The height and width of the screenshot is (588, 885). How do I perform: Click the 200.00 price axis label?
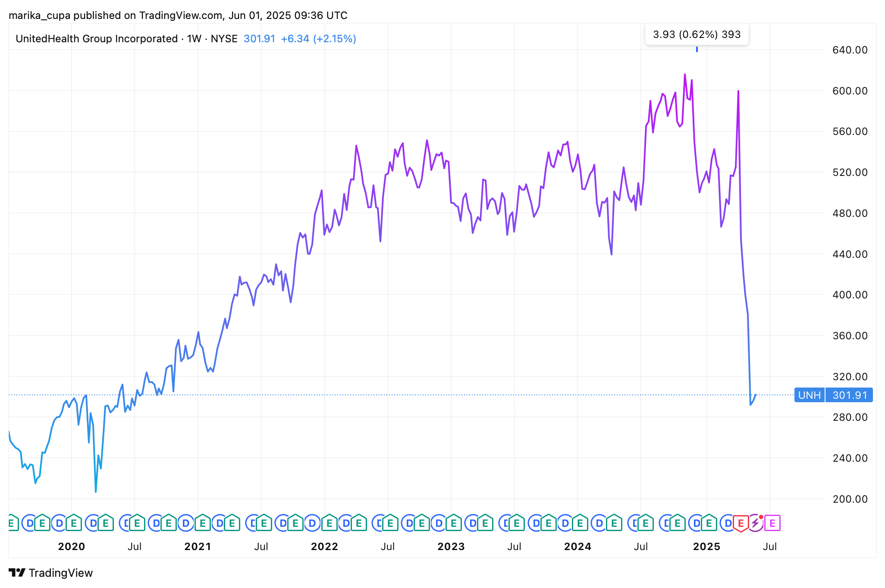click(x=850, y=499)
